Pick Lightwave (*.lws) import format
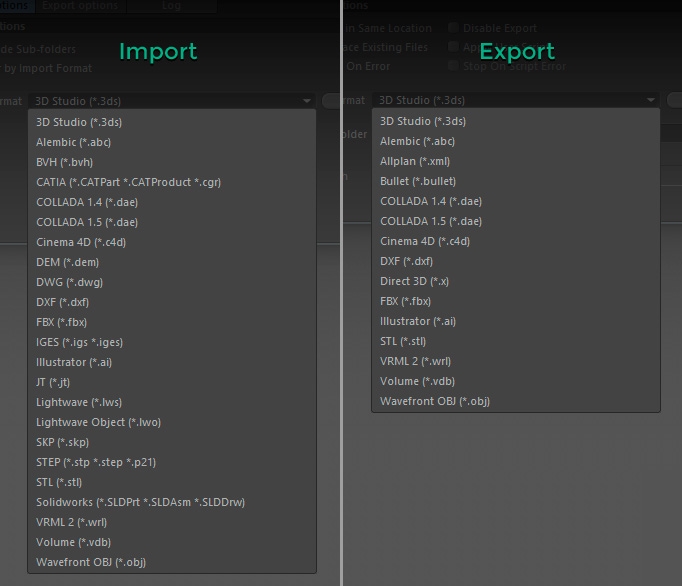 [172, 402]
